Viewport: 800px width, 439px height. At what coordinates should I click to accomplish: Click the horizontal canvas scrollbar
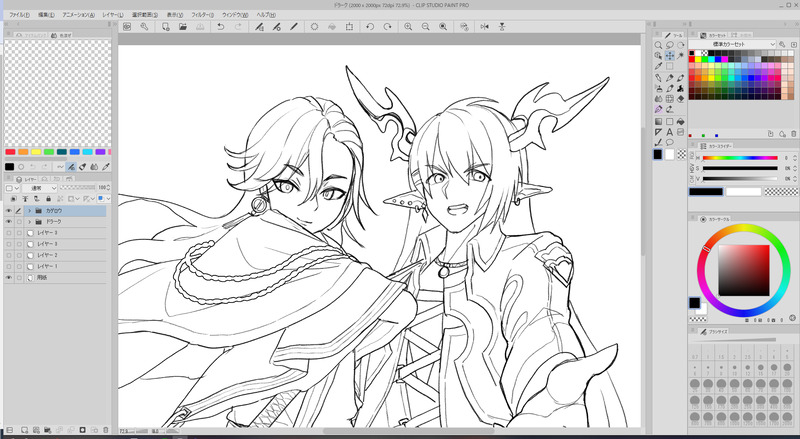point(408,431)
